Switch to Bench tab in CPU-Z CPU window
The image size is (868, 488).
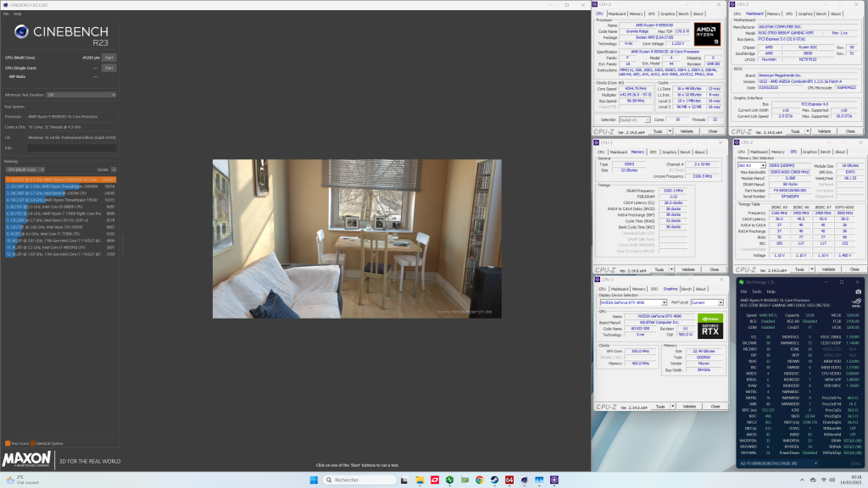click(x=684, y=14)
